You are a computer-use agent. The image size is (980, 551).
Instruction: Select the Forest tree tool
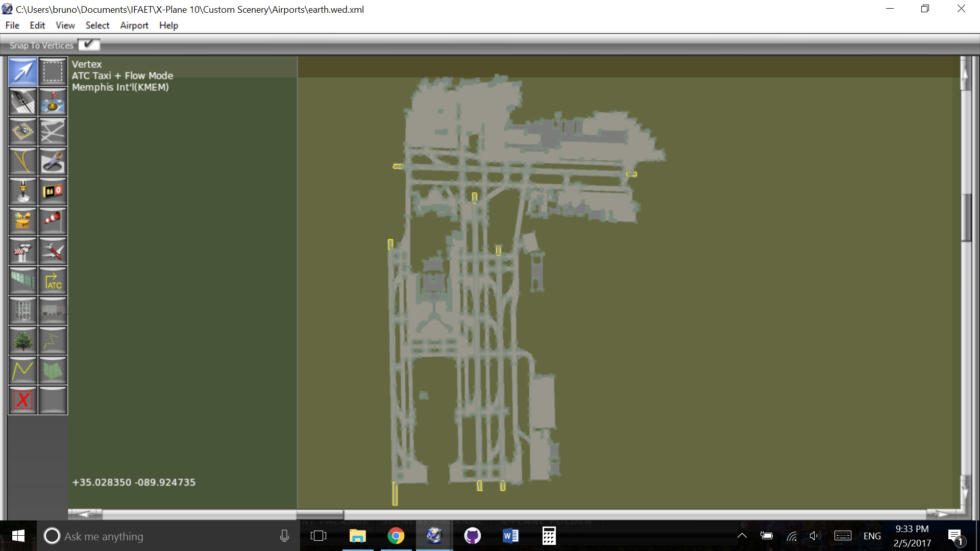[23, 341]
